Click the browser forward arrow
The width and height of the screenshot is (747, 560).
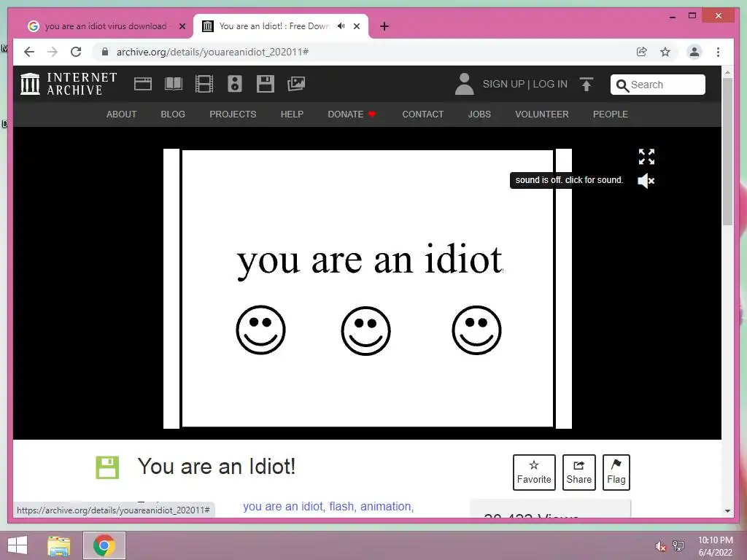[x=53, y=52]
